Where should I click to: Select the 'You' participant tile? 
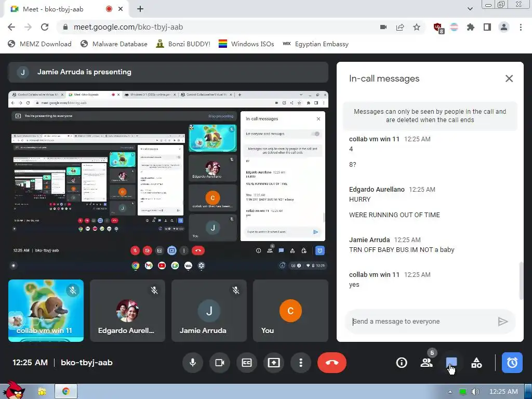290,311
